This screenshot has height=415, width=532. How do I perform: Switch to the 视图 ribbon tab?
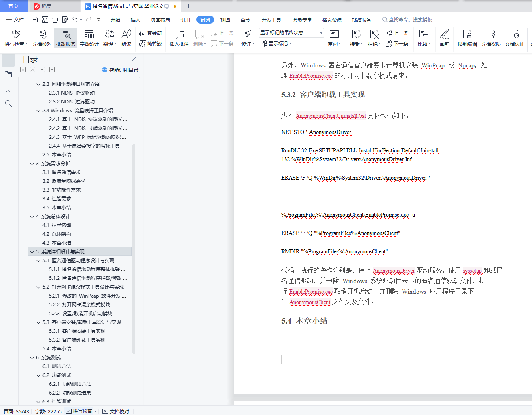pyautogui.click(x=225, y=20)
